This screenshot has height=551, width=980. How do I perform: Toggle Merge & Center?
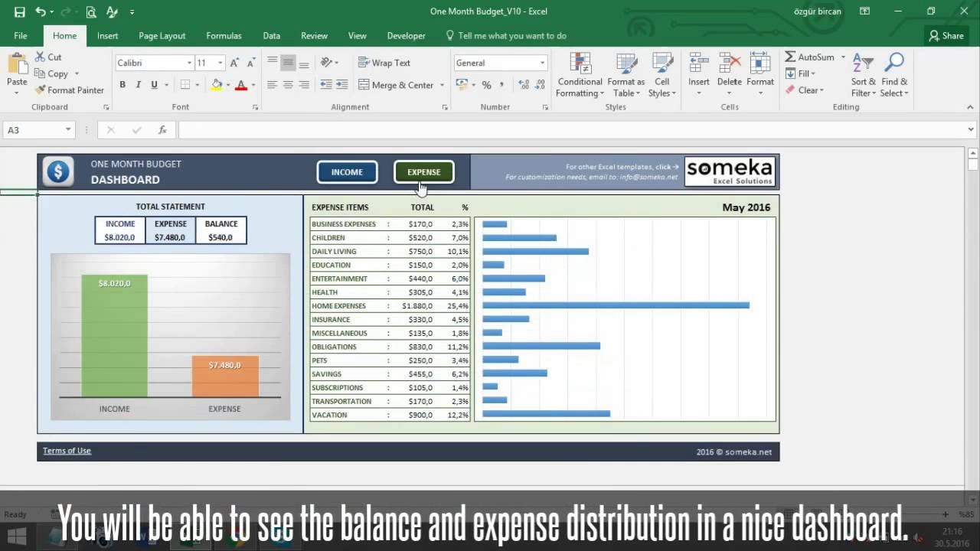(x=397, y=85)
